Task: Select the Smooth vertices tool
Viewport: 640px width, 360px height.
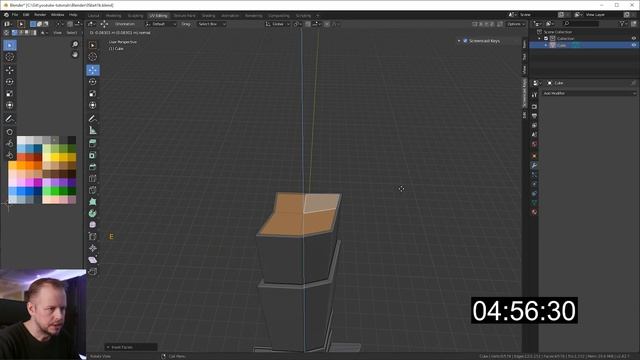Action: point(93,225)
